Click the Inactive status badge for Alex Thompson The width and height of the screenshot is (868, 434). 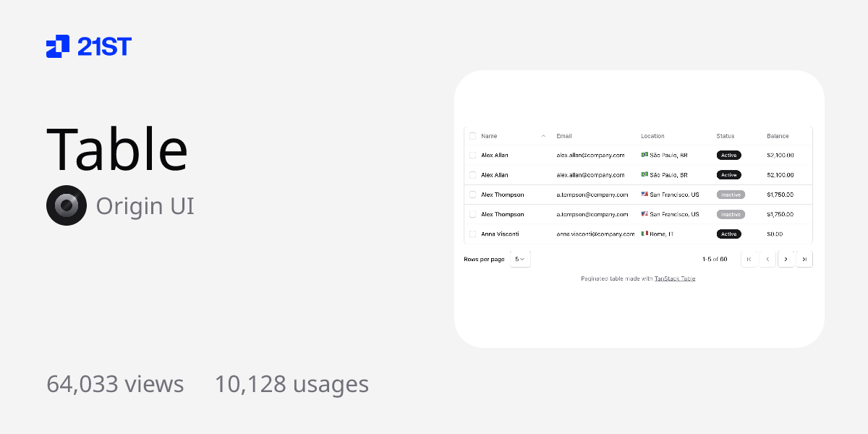coord(731,195)
